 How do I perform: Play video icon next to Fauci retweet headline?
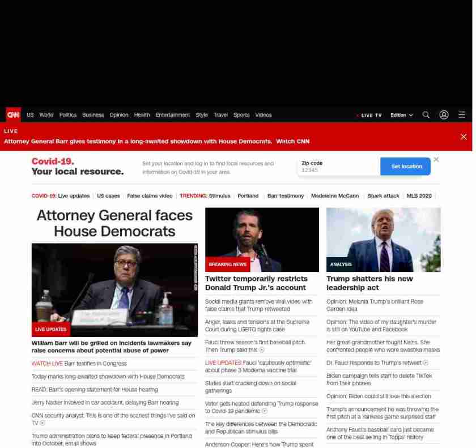tap(426, 363)
